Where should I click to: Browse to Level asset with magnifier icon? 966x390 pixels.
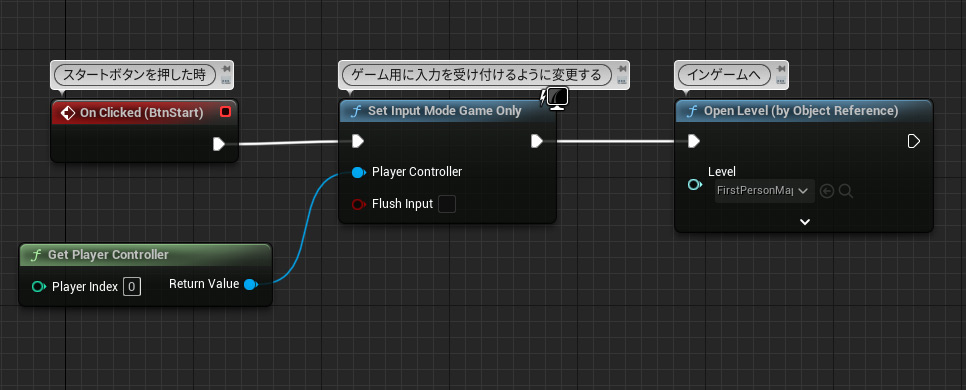(846, 192)
